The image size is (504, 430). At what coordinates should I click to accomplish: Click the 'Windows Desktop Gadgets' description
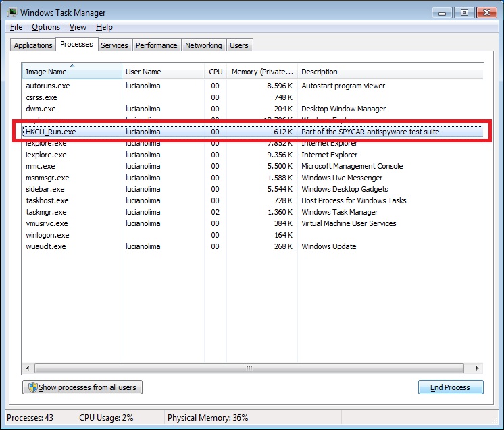[345, 189]
